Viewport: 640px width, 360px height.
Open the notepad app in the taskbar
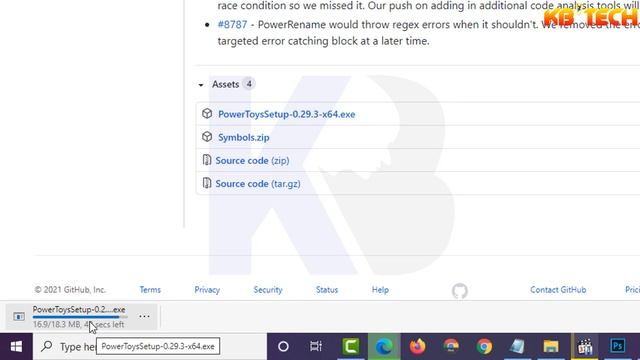pyautogui.click(x=517, y=347)
